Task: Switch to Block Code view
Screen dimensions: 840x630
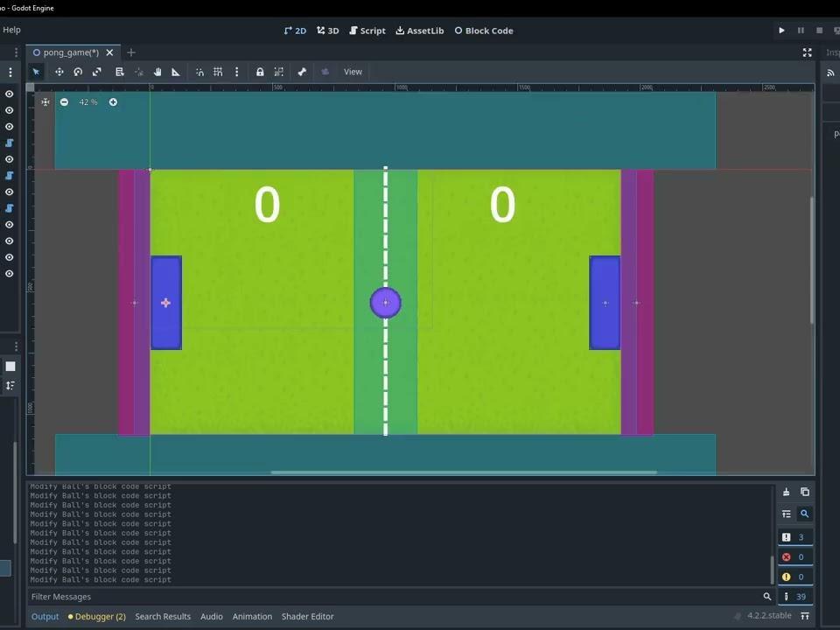Action: click(x=483, y=31)
